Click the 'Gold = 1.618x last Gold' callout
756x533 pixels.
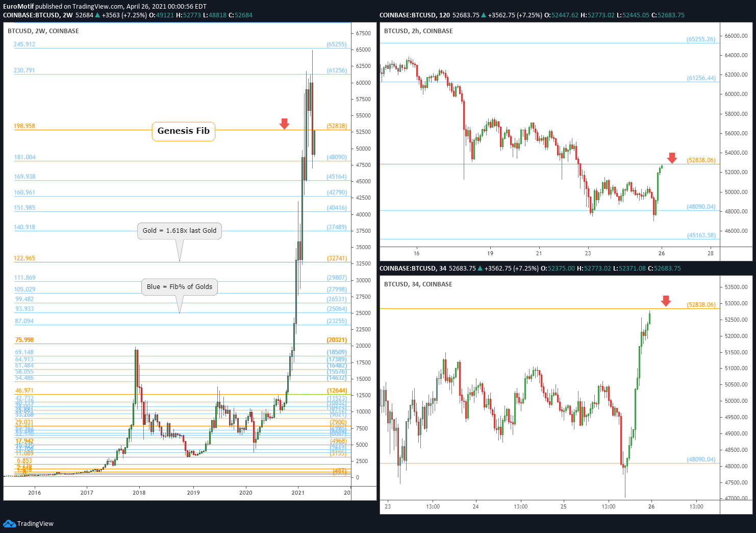[180, 231]
